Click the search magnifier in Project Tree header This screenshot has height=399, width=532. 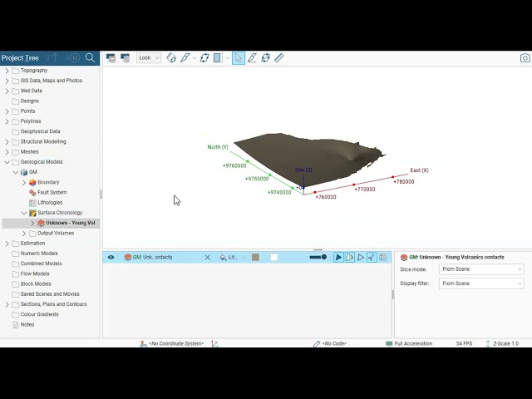point(90,57)
